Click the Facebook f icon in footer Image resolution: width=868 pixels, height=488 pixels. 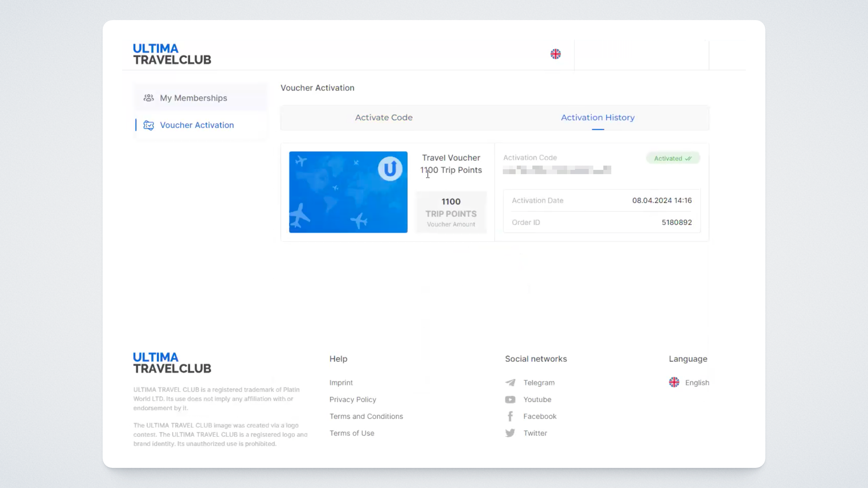[x=510, y=416]
